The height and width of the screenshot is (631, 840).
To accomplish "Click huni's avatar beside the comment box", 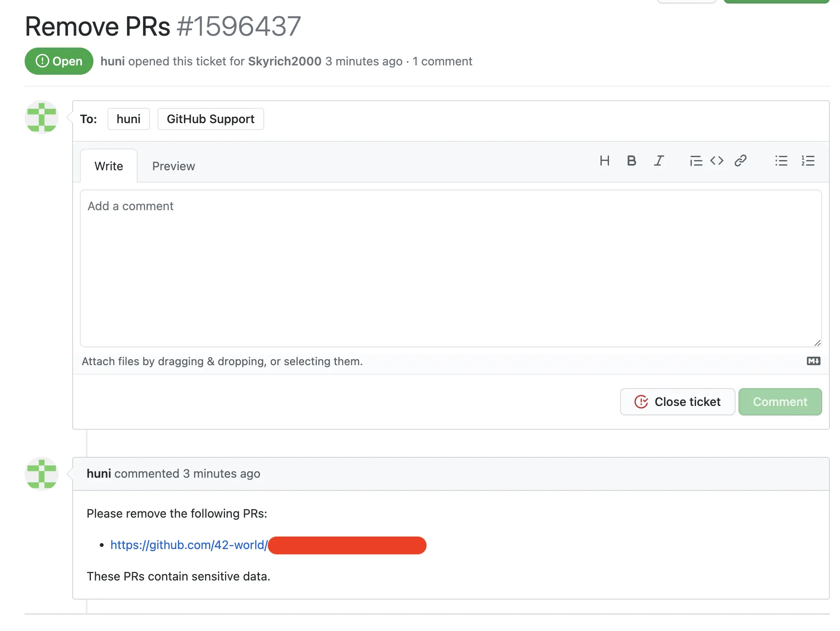I will pos(42,117).
